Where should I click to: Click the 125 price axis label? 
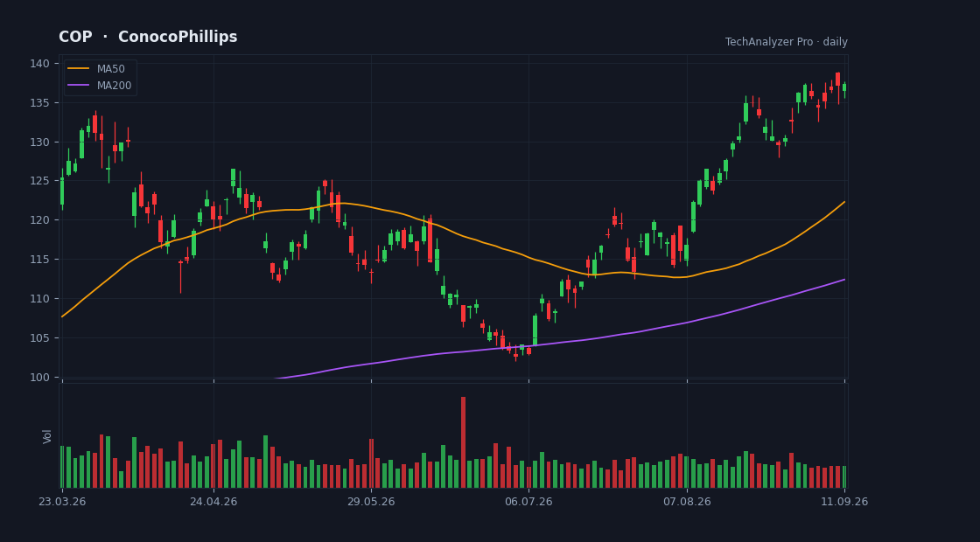coord(39,181)
